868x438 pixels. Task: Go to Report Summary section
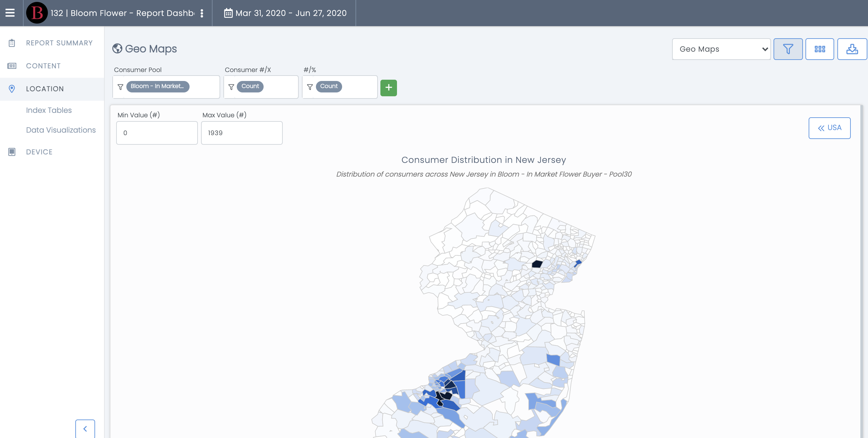tap(59, 43)
